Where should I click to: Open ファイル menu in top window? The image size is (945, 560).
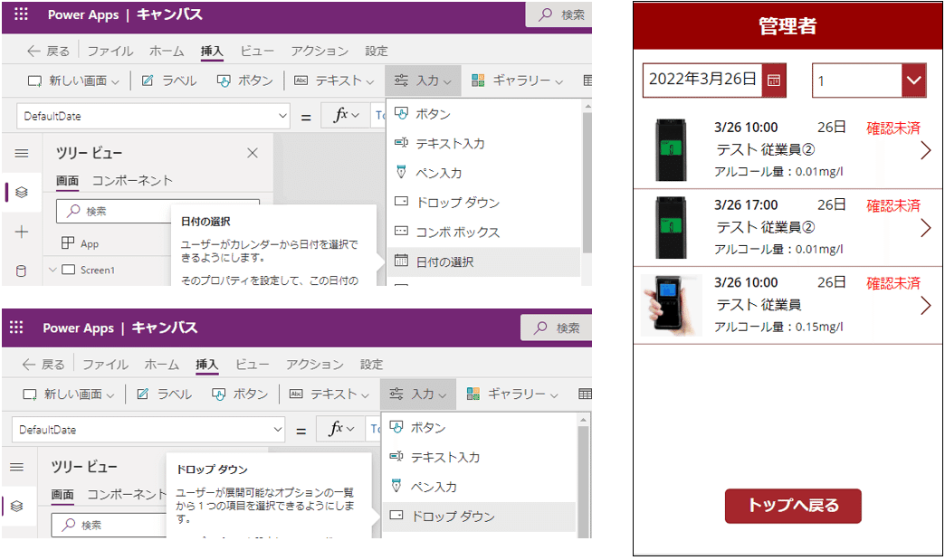click(110, 52)
